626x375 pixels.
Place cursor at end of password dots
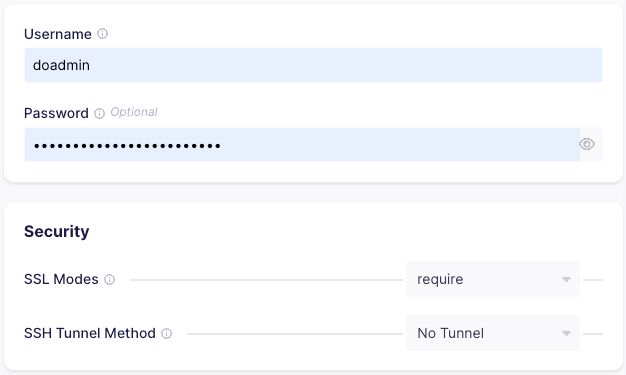[222, 146]
